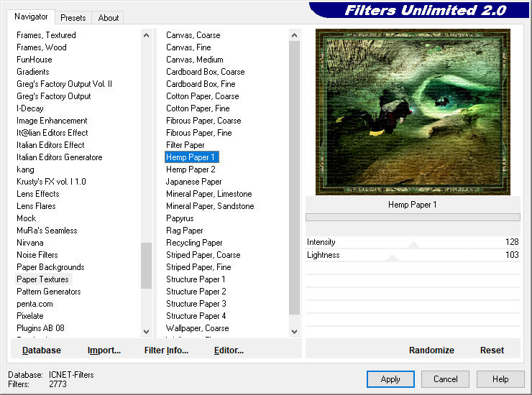
Task: Select Hemp Paper 2 filter
Action: point(191,169)
